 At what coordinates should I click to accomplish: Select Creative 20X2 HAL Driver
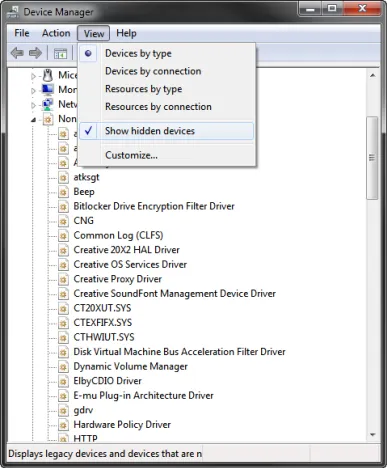(127, 250)
